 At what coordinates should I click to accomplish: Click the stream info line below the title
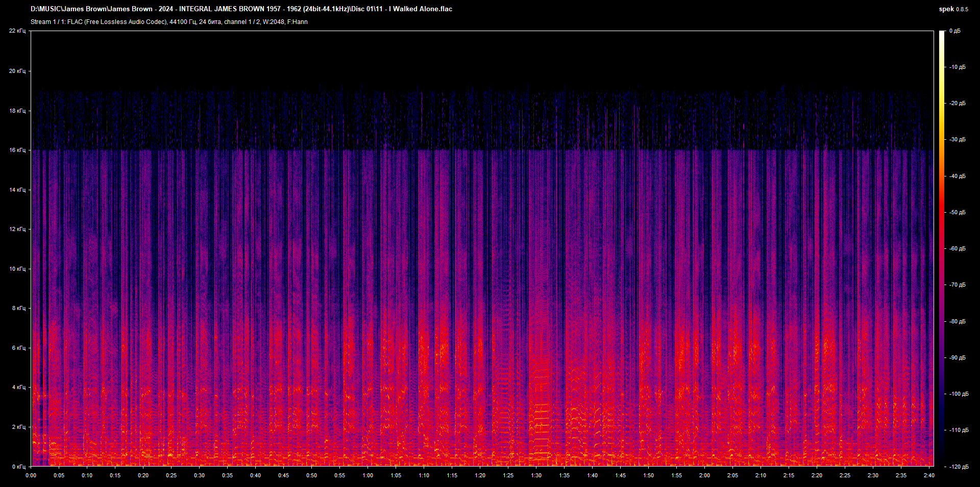point(169,22)
